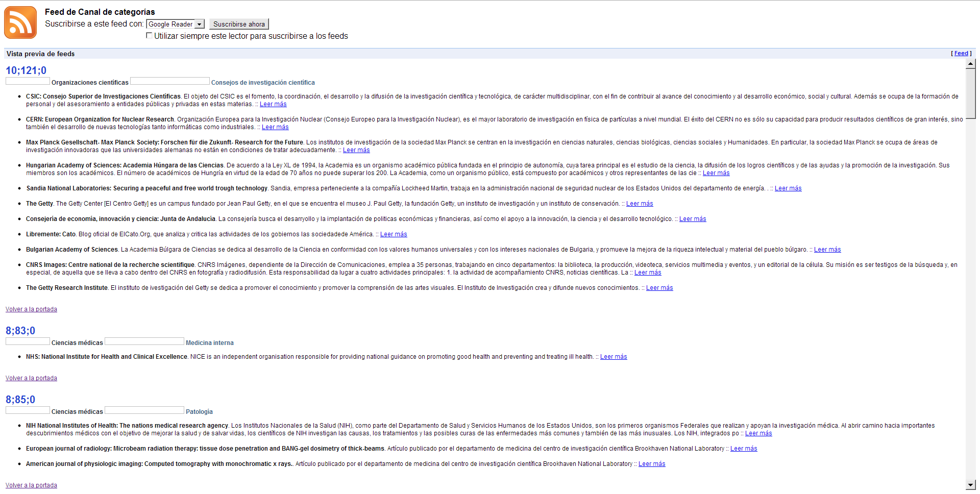Click the CSIC: Consejo Superior title text
The height and width of the screenshot is (494, 980).
pos(104,96)
